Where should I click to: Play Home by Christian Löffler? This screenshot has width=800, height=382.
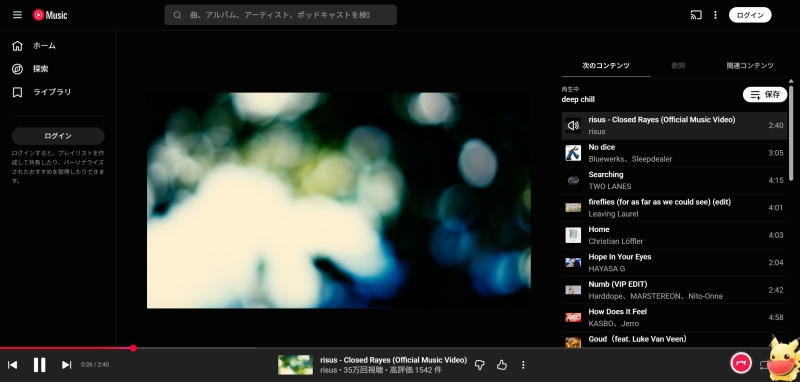pyautogui.click(x=674, y=236)
